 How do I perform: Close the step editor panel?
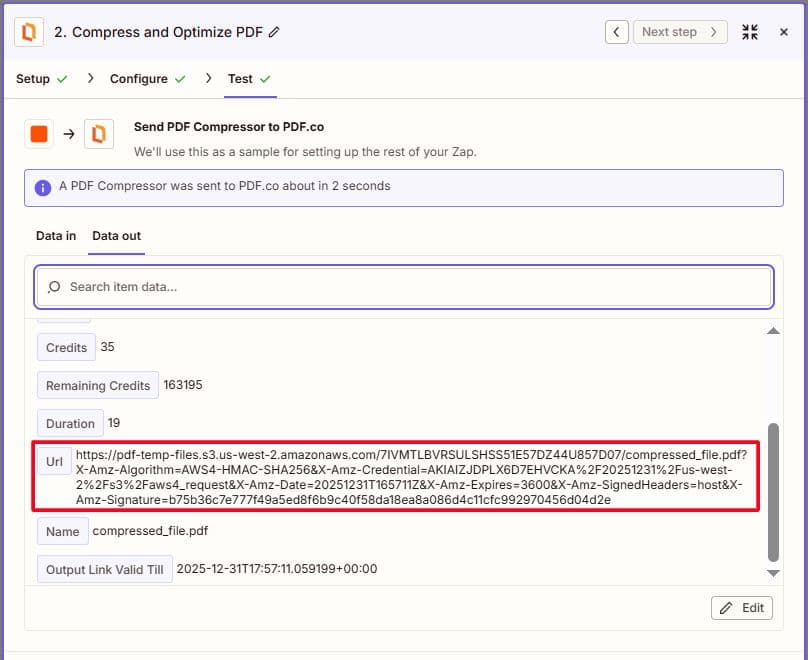pyautogui.click(x=784, y=32)
